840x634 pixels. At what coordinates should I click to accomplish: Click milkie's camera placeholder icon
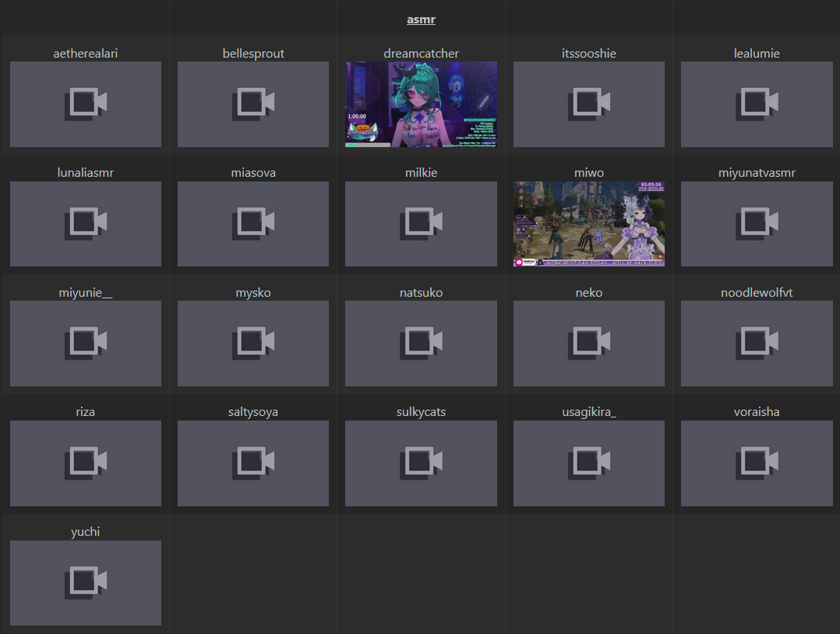coord(421,224)
